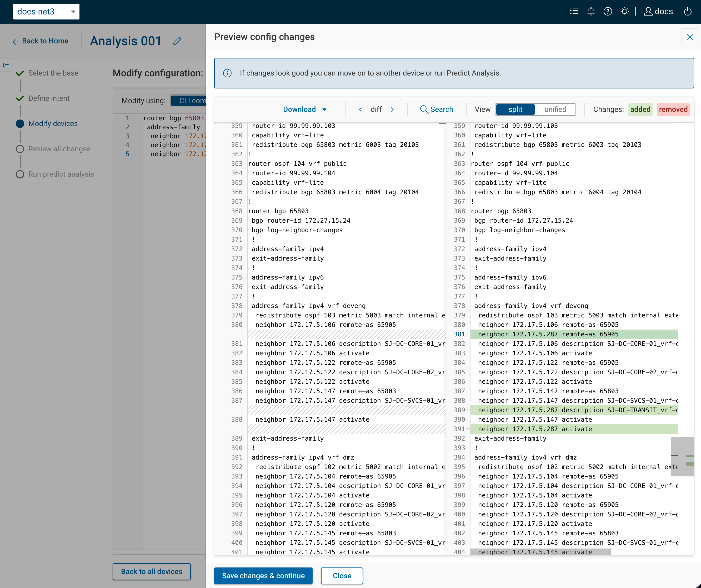
Task: Click added line 391 neighbor 172.17.5.287 activate
Action: (574, 429)
